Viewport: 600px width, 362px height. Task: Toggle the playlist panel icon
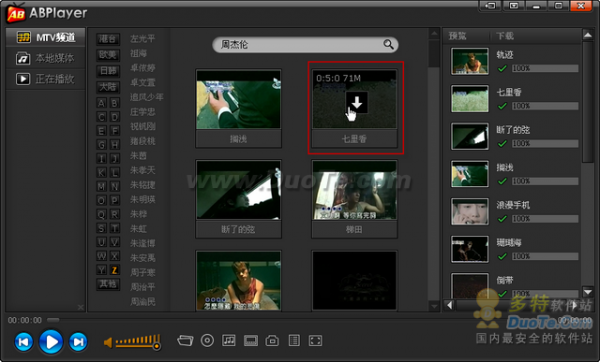click(x=294, y=340)
